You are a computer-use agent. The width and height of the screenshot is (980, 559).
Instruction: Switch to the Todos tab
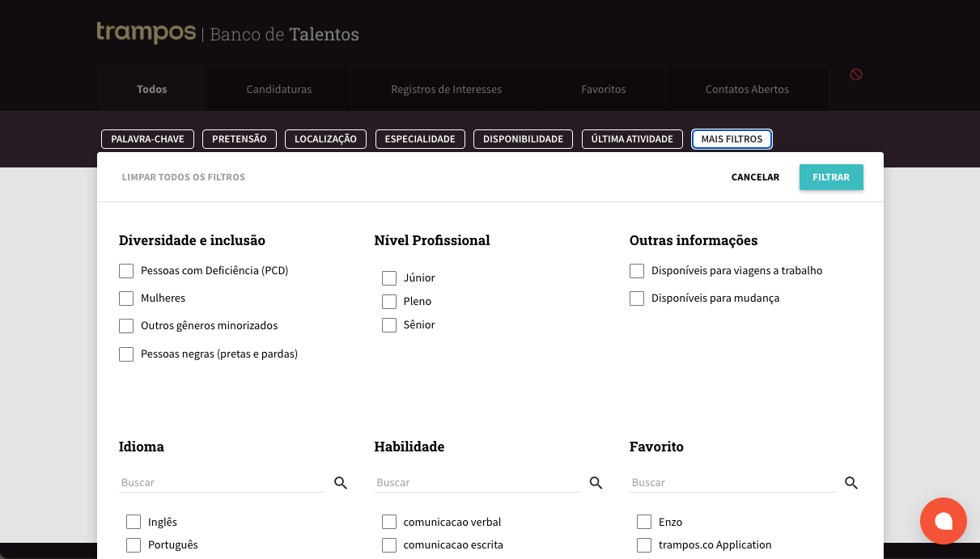click(152, 89)
